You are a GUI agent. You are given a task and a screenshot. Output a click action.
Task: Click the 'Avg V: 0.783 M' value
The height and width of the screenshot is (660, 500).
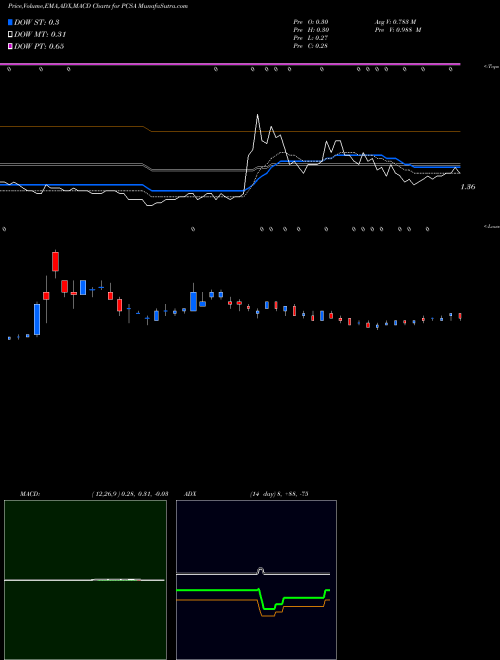coord(395,22)
